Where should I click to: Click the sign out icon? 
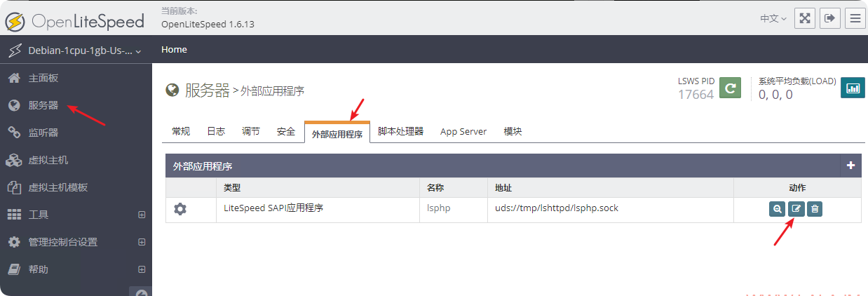point(829,18)
